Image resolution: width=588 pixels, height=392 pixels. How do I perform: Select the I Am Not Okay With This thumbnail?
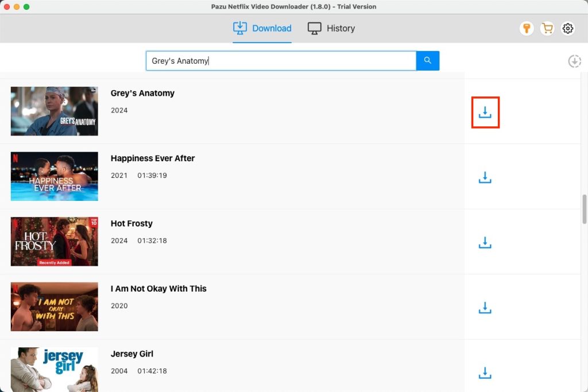click(55, 306)
